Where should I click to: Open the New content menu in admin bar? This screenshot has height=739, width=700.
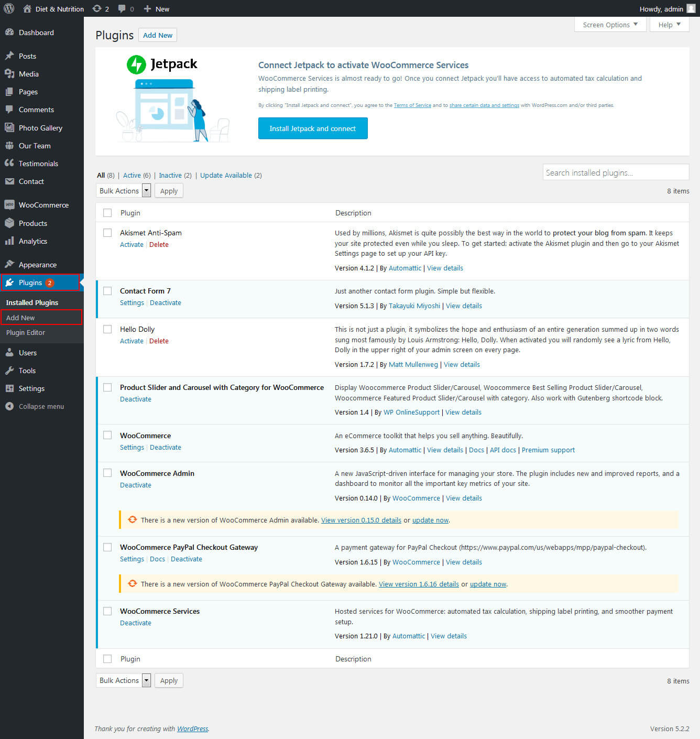[157, 8]
